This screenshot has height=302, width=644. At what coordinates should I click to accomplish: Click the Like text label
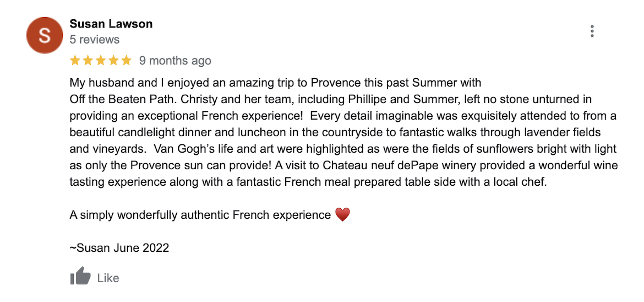click(108, 278)
